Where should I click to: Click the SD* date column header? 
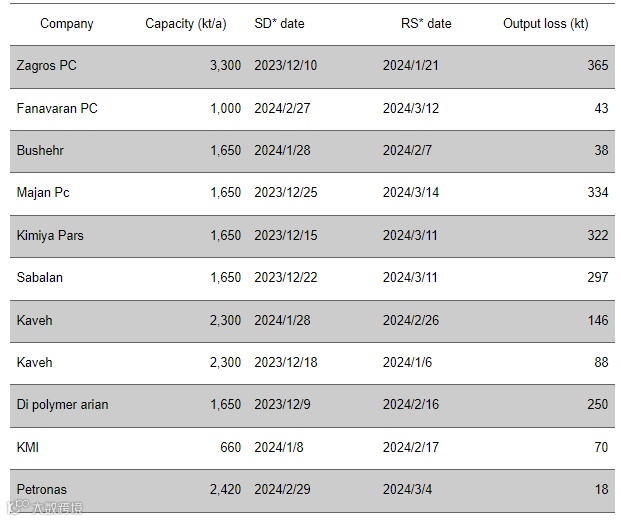click(x=279, y=24)
